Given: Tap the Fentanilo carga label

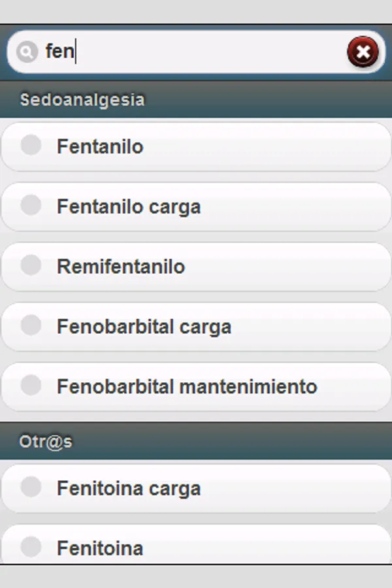Looking at the screenshot, I should pos(129,207).
